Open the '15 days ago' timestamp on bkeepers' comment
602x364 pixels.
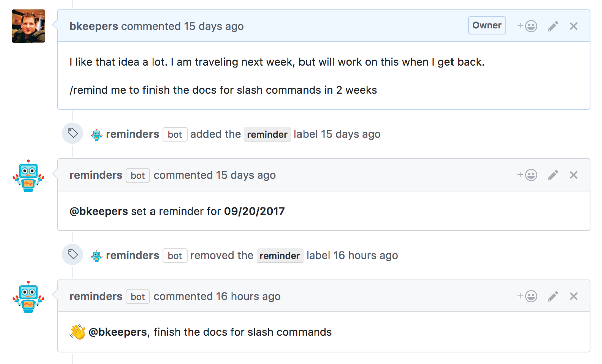coord(213,26)
